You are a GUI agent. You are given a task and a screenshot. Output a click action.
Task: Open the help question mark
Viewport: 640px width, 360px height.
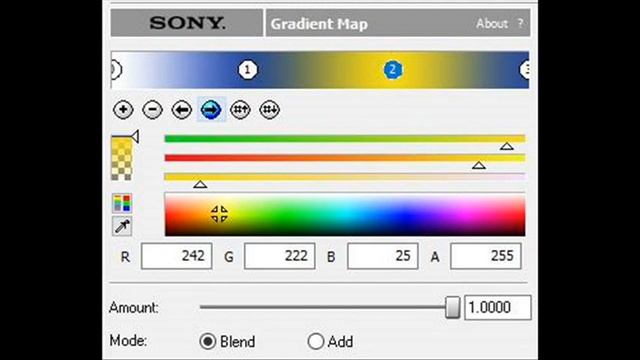click(x=520, y=23)
